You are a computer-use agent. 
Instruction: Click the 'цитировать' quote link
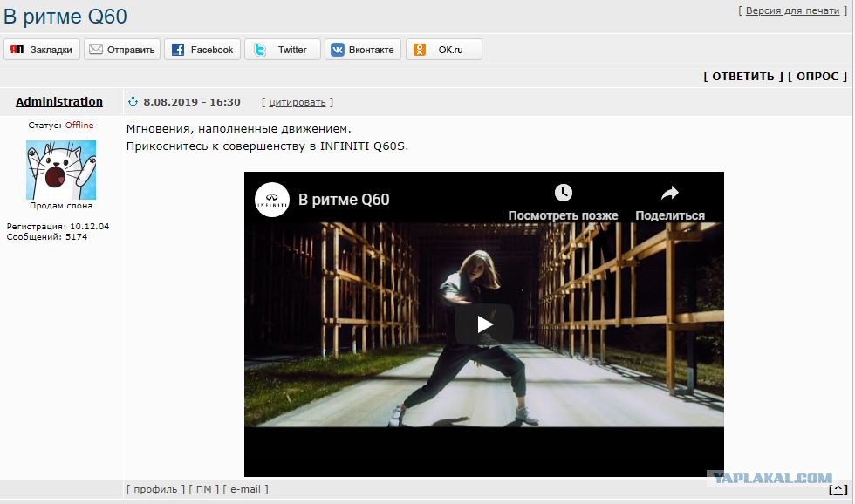(298, 102)
